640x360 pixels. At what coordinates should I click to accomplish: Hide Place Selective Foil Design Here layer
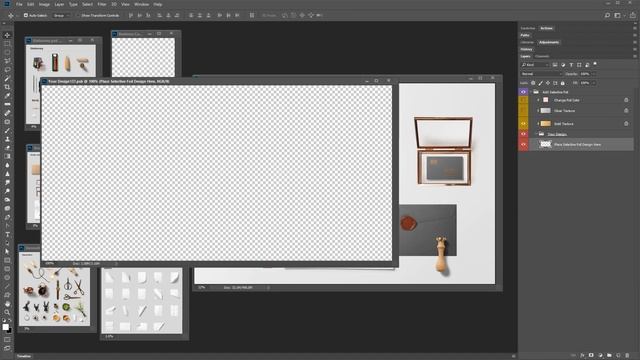tap(523, 144)
